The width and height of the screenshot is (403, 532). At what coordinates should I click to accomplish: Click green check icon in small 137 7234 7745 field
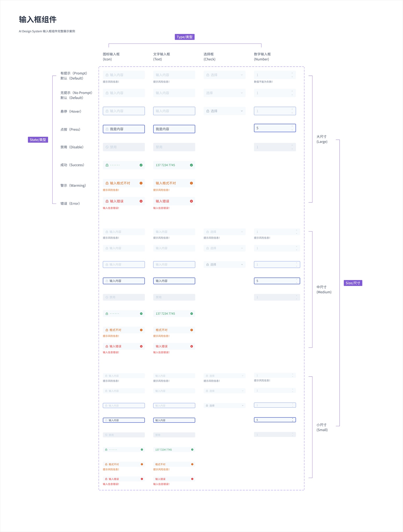pyautogui.click(x=192, y=450)
